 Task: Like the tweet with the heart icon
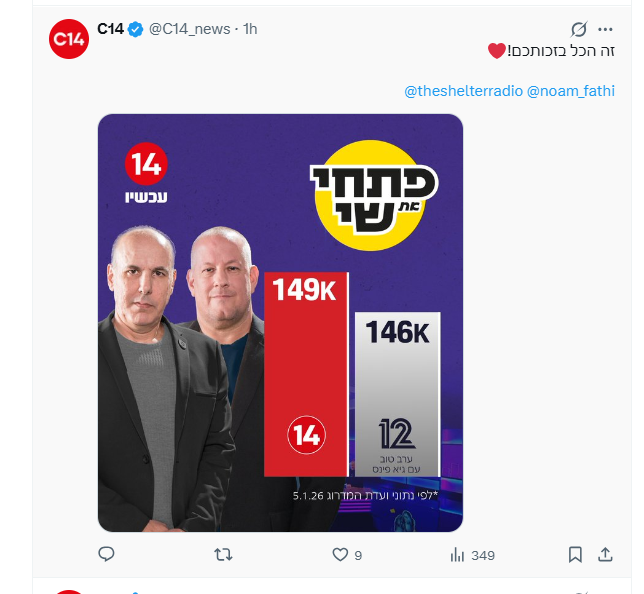tap(340, 554)
